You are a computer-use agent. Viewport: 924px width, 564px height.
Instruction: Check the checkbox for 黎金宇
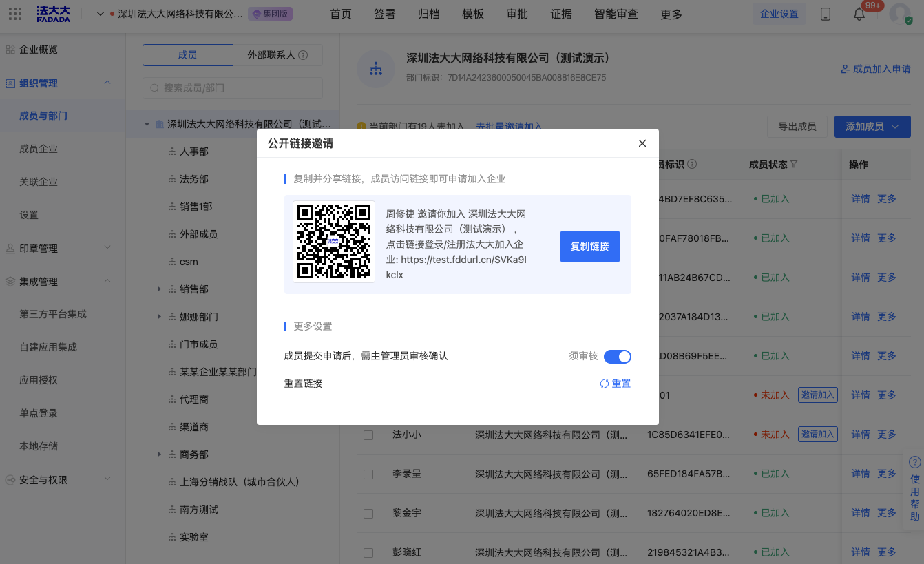click(368, 514)
